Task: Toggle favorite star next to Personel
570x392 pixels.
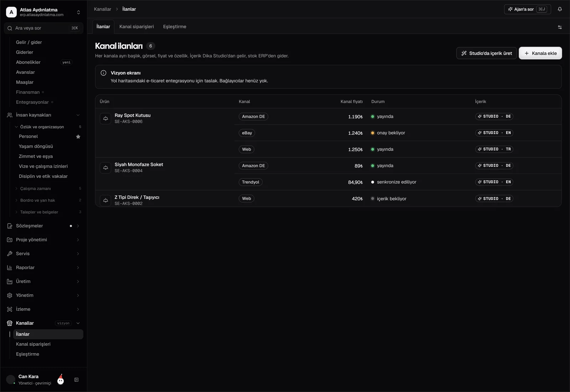Action: click(78, 136)
